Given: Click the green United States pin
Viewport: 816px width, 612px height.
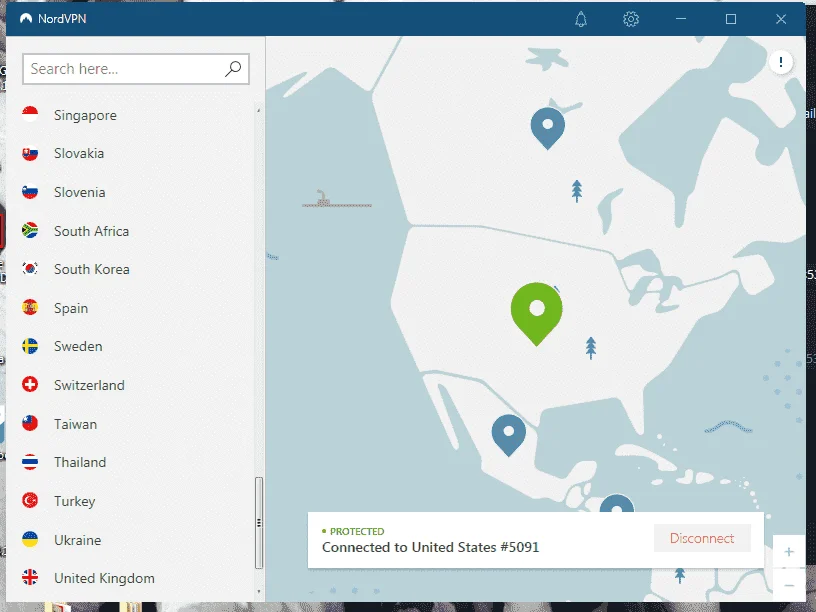Looking at the screenshot, I should [x=537, y=314].
